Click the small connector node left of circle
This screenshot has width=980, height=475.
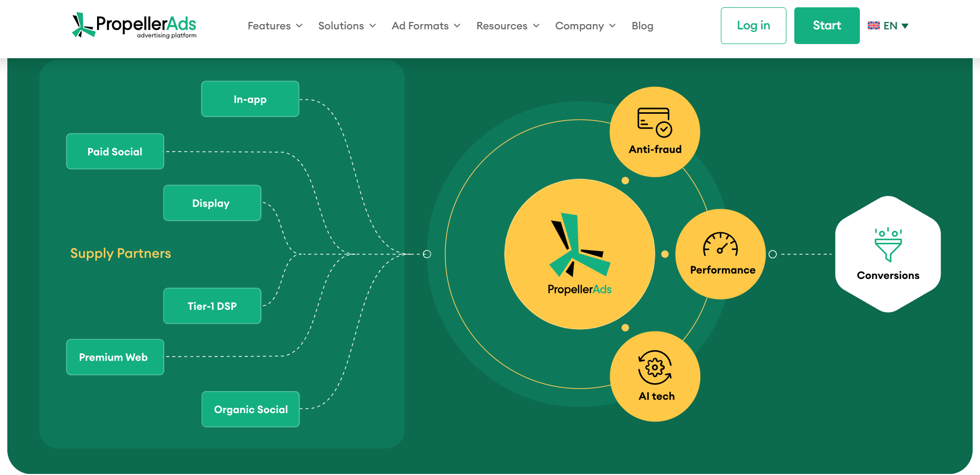[427, 254]
